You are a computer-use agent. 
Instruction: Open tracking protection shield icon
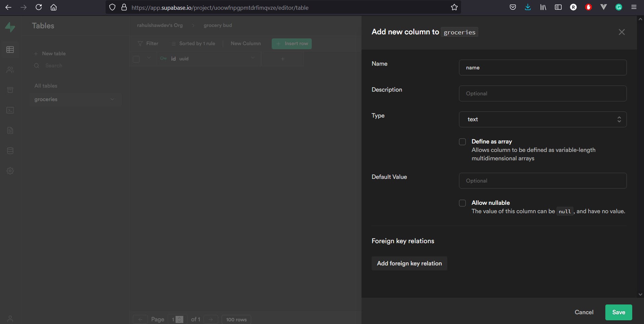click(112, 7)
